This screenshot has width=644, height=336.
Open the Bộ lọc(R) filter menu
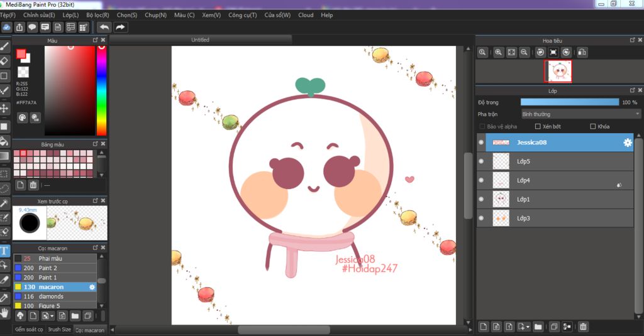[x=97, y=15]
